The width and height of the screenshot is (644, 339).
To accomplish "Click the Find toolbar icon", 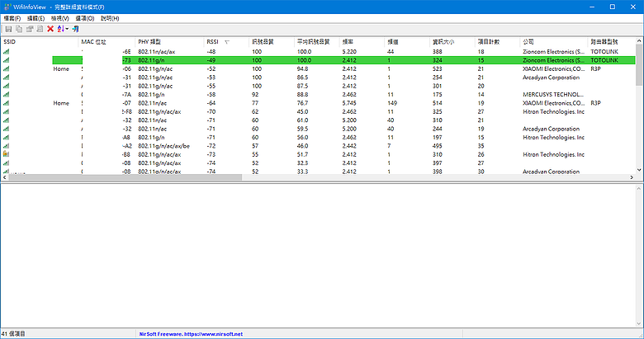I will pos(40,29).
